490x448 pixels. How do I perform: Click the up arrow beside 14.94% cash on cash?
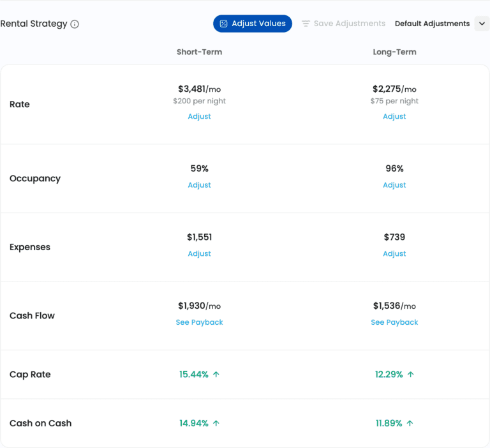tap(216, 423)
